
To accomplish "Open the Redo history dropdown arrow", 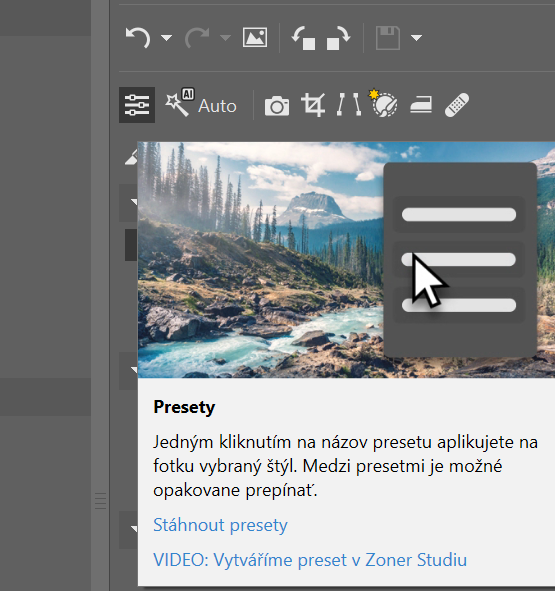I will point(225,38).
